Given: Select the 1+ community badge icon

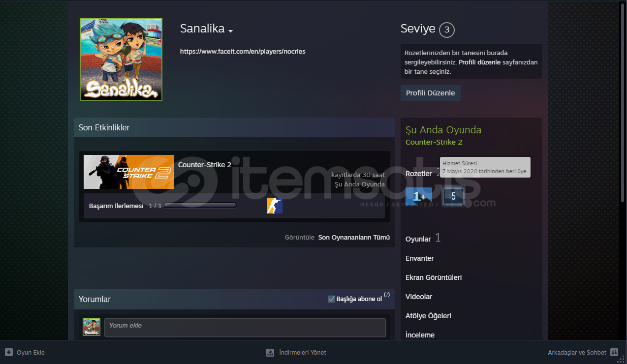Looking at the screenshot, I should (419, 196).
